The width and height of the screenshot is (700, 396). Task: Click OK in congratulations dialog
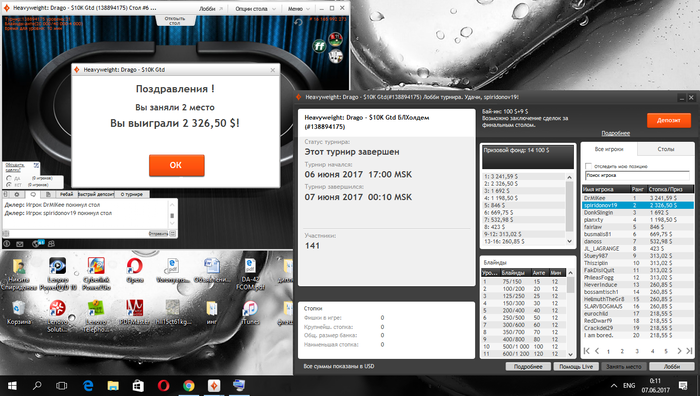(x=176, y=165)
